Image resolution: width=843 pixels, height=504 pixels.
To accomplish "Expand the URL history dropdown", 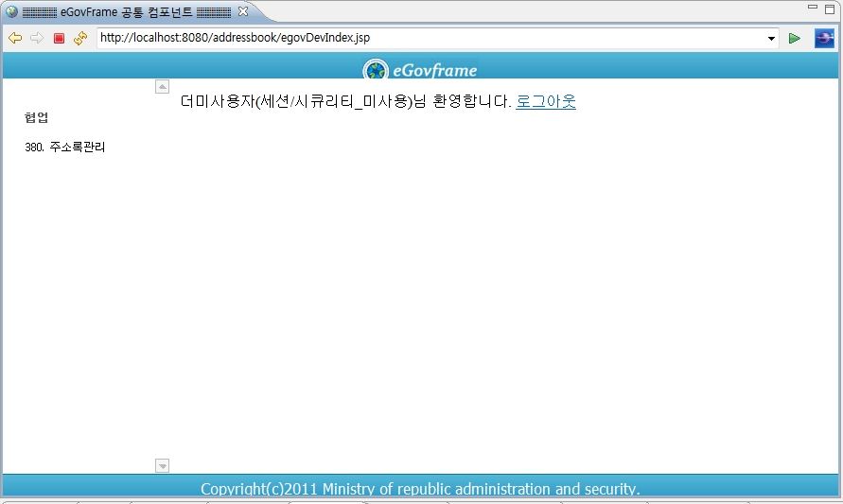I will (772, 39).
